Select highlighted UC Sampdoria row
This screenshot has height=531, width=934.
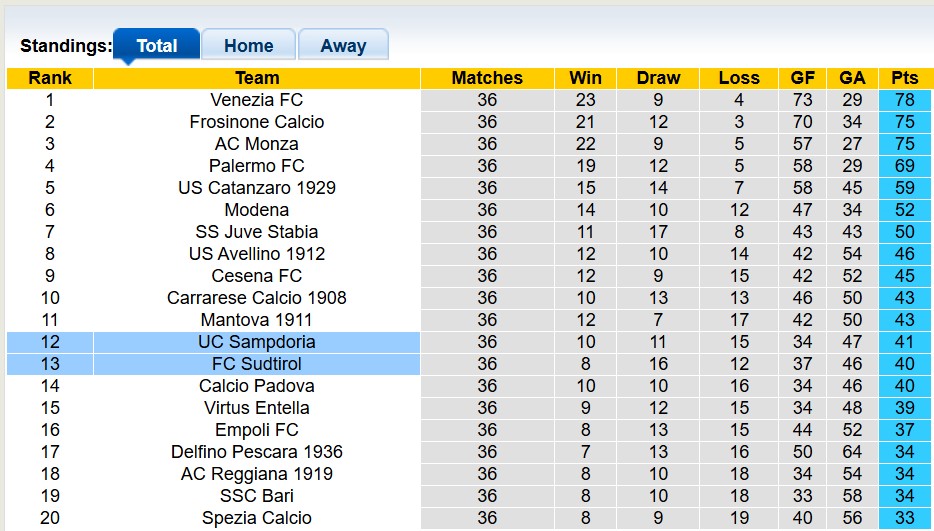click(256, 342)
